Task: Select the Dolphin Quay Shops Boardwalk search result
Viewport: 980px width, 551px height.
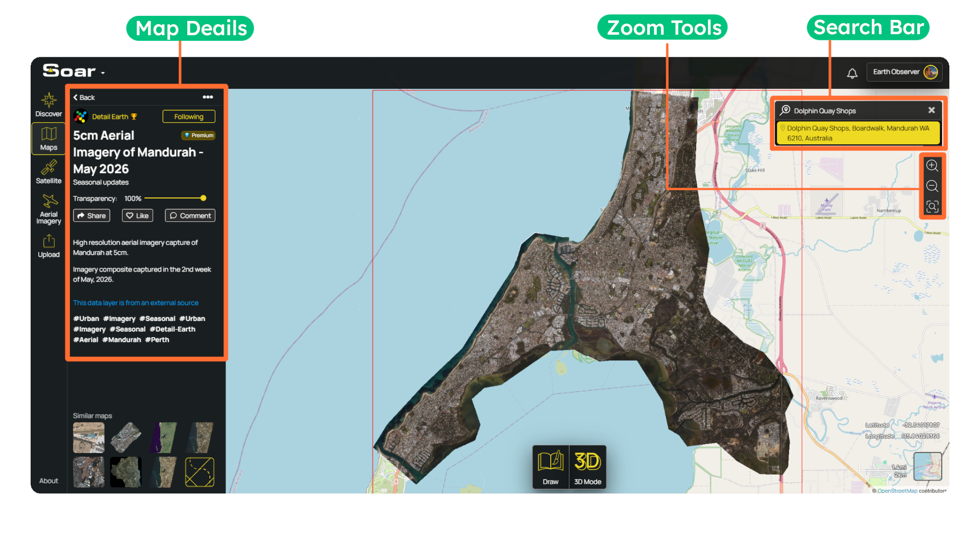Action: (858, 133)
